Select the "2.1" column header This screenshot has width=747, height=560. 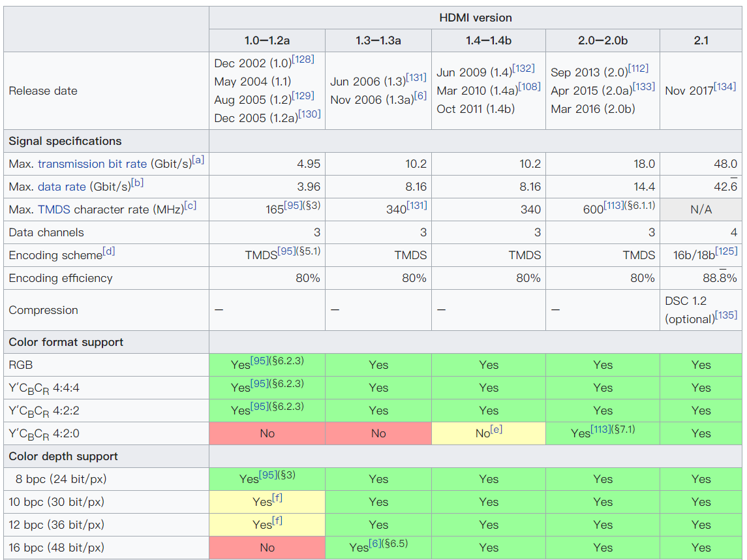701,40
